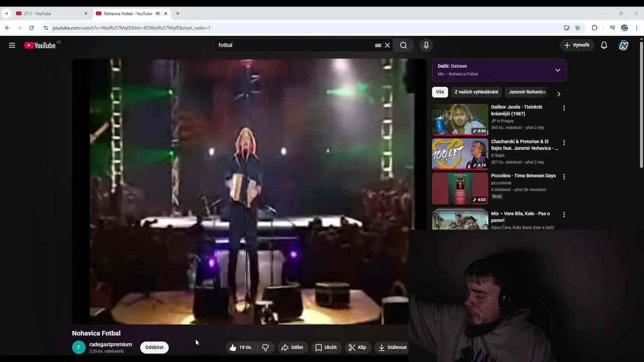Like the video with 19 tis. thumbs up
Image resolution: width=644 pixels, height=362 pixels.
point(242,347)
